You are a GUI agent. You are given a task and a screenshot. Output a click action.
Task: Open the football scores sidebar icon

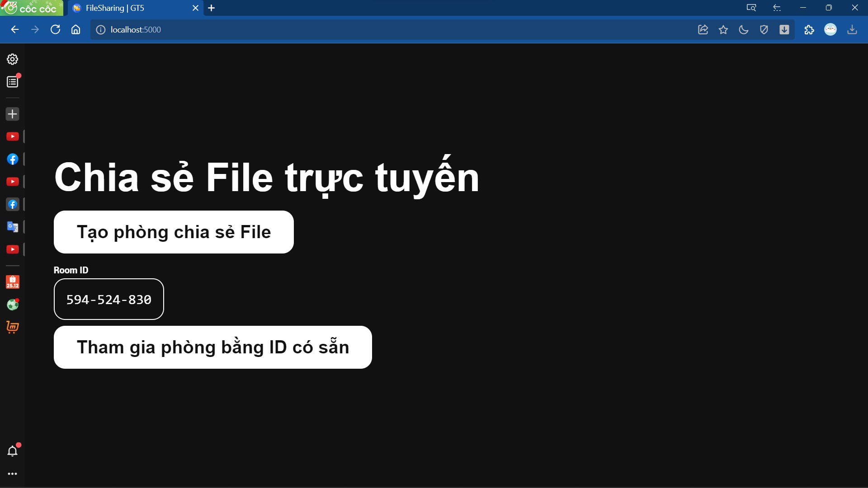12,305
